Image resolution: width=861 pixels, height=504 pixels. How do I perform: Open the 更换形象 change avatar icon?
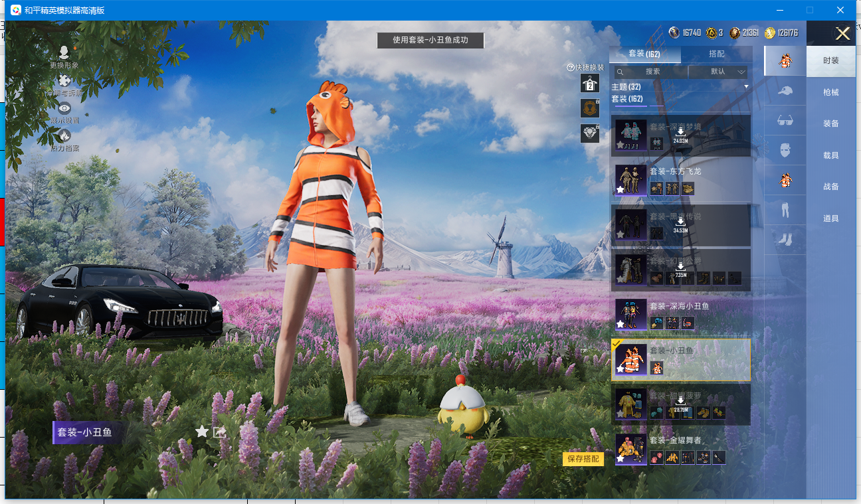coord(64,53)
